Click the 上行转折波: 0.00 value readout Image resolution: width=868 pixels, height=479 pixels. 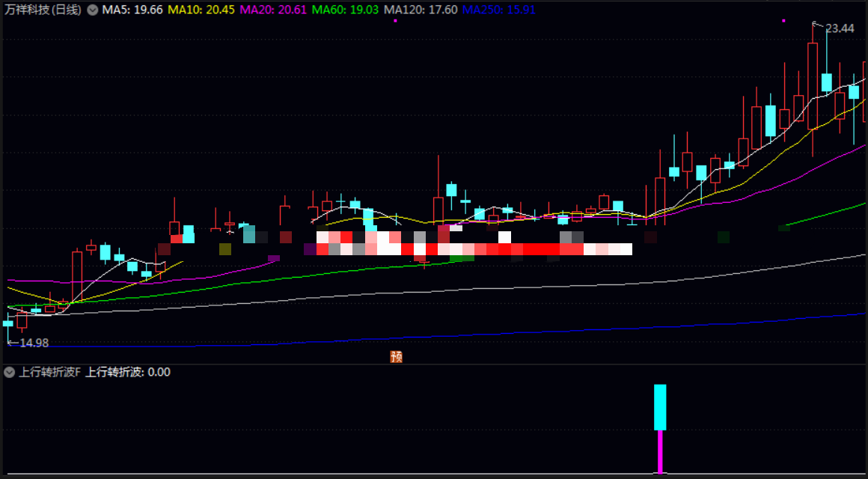(x=128, y=372)
